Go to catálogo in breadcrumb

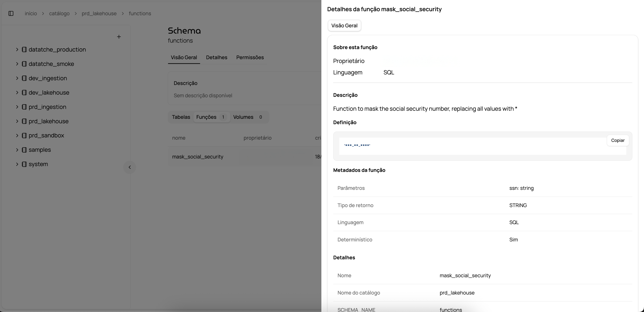point(59,13)
